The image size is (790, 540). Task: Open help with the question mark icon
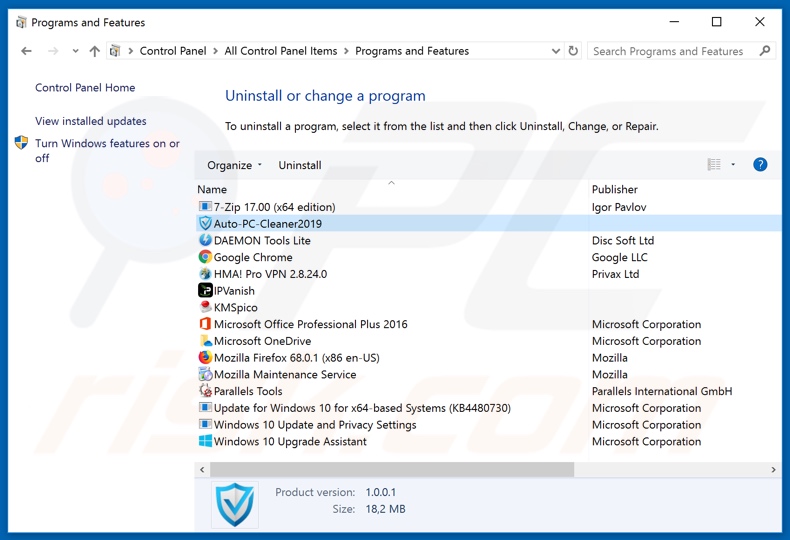pos(760,164)
